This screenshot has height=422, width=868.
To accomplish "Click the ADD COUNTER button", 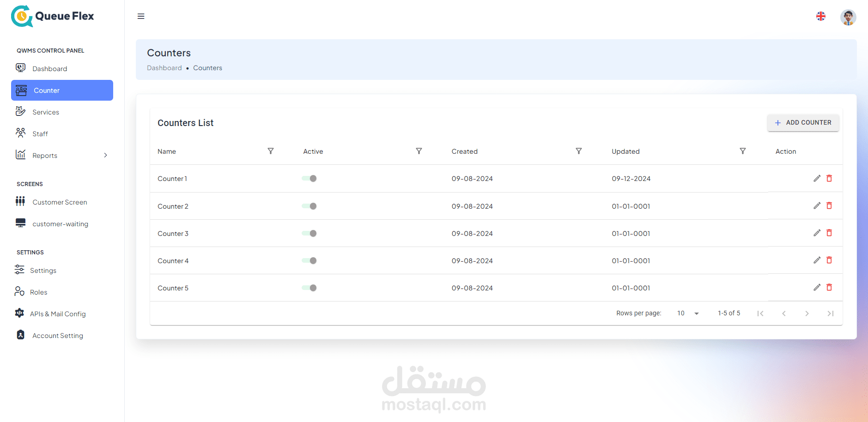I will (x=803, y=123).
